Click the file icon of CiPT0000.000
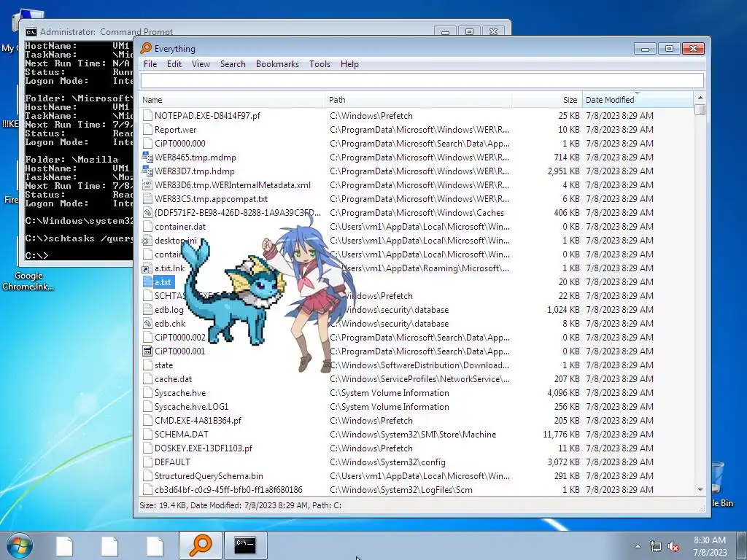Image resolution: width=747 pixels, height=560 pixels. coord(147,144)
